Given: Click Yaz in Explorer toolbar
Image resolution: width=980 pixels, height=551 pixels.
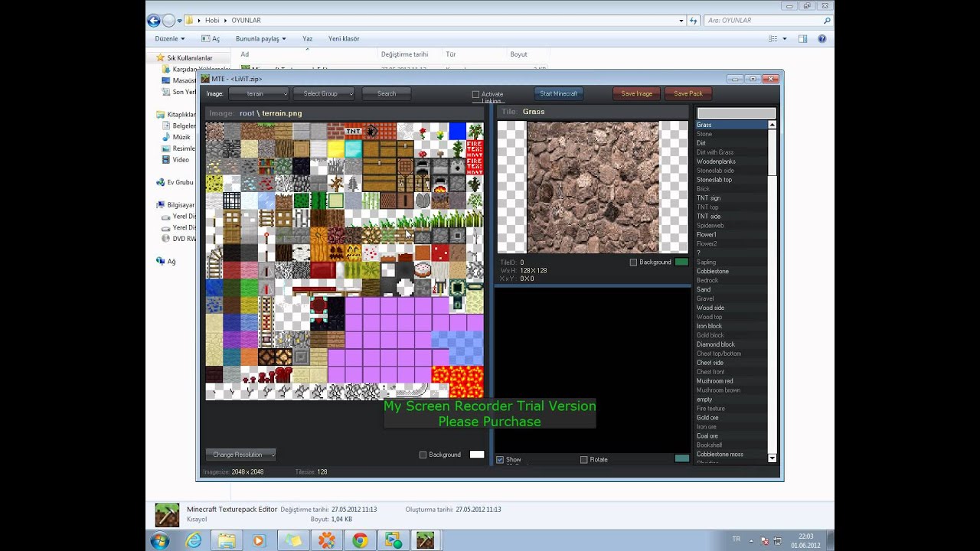Looking at the screenshot, I should (307, 38).
